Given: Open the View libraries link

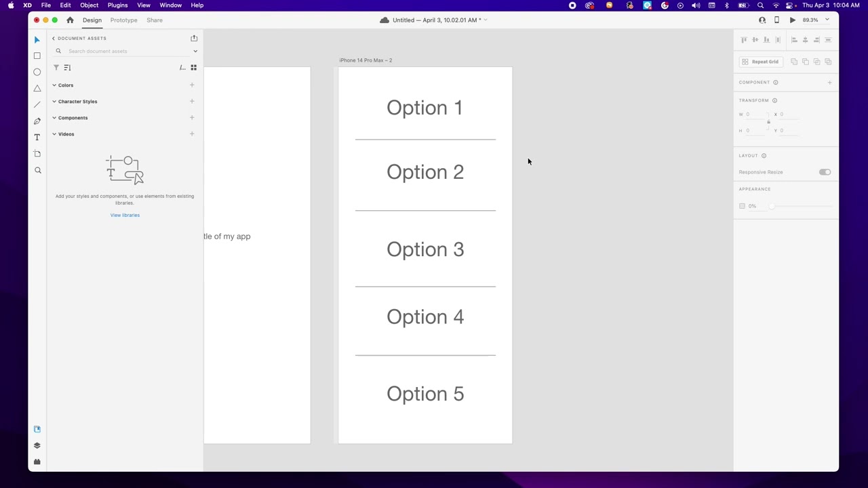Looking at the screenshot, I should pos(125,215).
